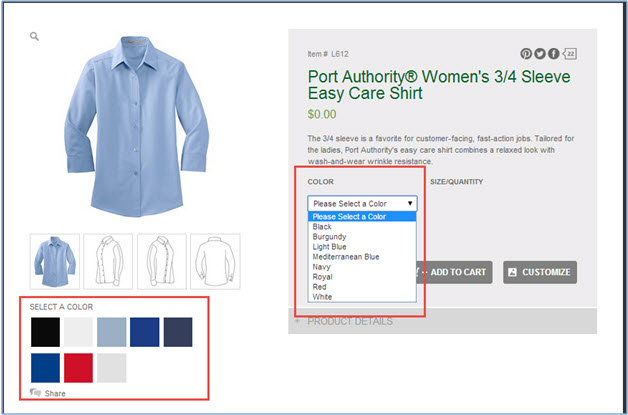Share the product on Pinterest
The image size is (628, 415).
point(526,54)
